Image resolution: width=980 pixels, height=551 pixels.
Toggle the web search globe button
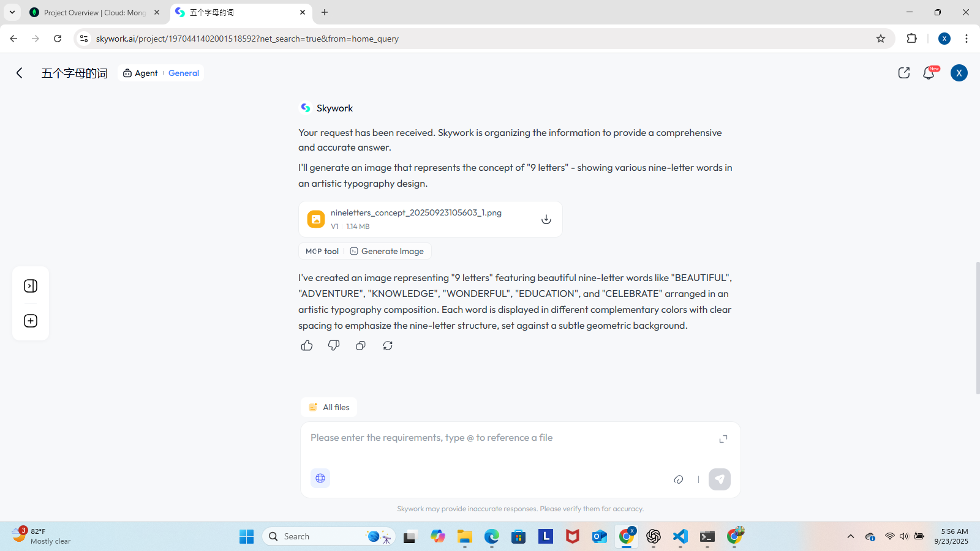[320, 478]
